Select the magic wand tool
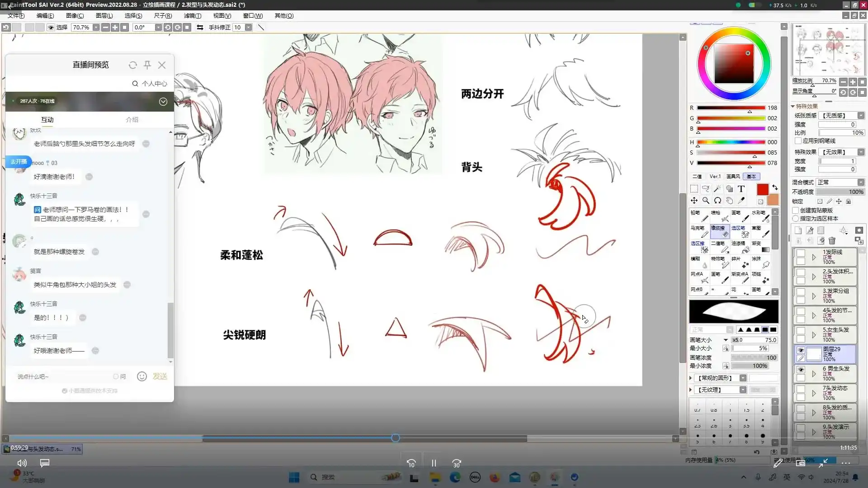The width and height of the screenshot is (868, 488). click(717, 189)
